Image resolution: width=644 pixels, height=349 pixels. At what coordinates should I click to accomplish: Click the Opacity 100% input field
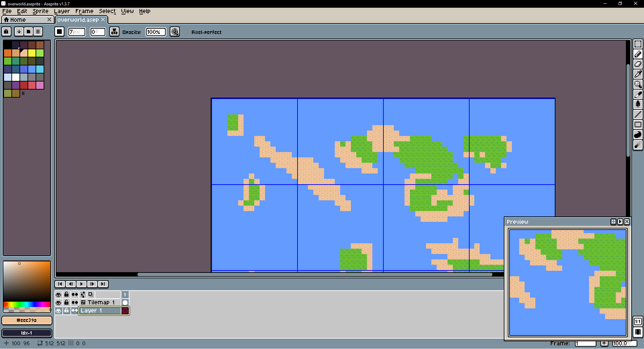(156, 32)
